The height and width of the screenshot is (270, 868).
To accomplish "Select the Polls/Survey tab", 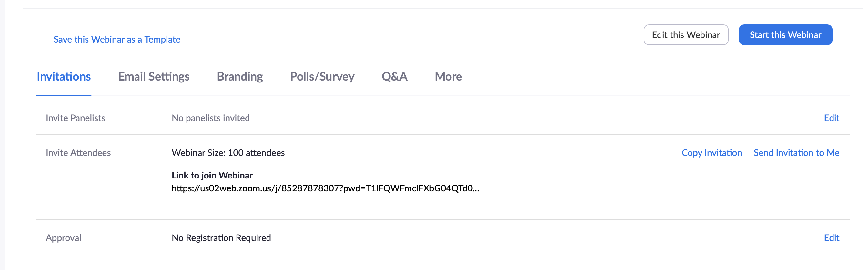I will [322, 76].
